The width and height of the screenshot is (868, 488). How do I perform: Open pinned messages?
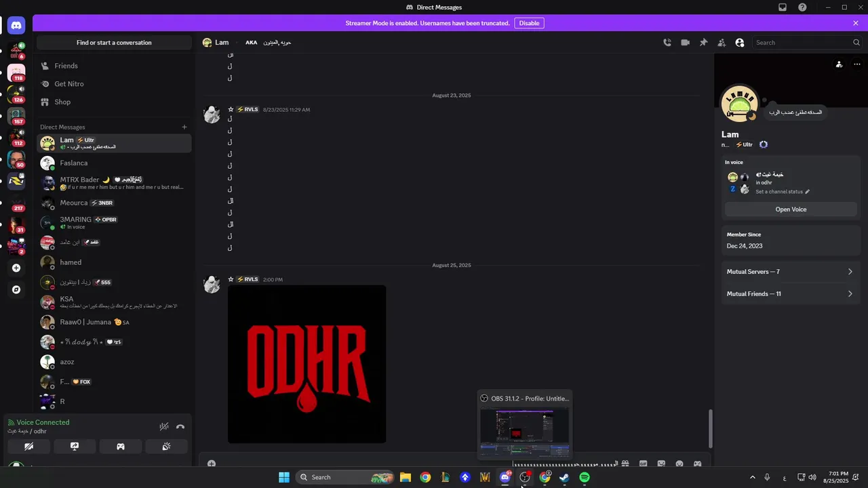[704, 42]
